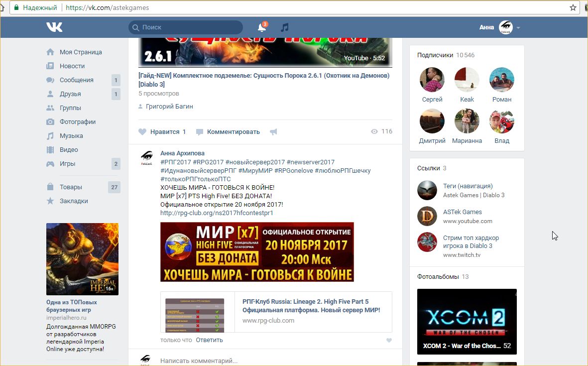
Task: Click the camera icon beside Фотографии
Action: pos(50,122)
